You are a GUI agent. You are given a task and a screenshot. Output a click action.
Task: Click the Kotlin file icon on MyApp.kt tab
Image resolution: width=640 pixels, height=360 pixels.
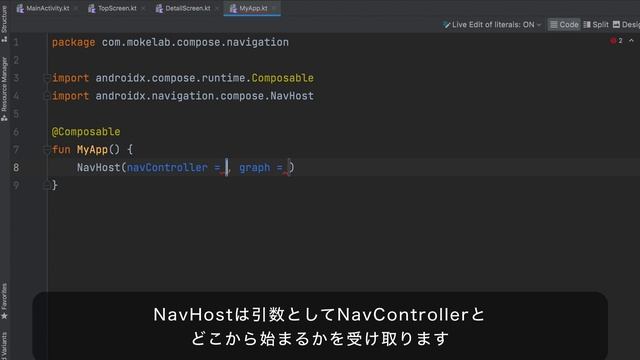pos(233,9)
